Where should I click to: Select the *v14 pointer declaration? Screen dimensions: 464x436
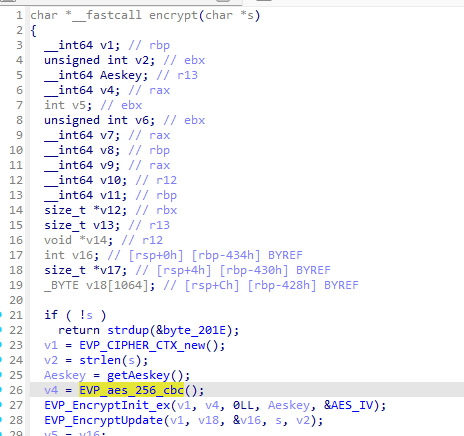pyautogui.click(x=93, y=240)
